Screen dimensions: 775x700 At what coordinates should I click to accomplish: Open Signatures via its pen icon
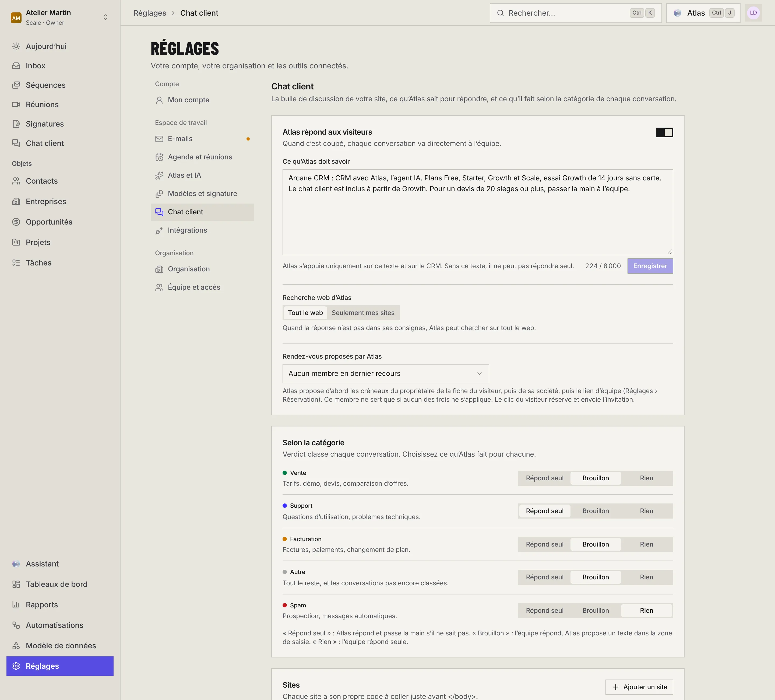click(x=16, y=124)
